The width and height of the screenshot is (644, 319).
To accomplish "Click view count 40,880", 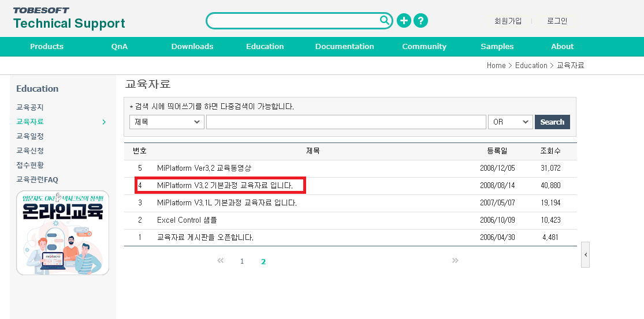I will (x=550, y=185).
